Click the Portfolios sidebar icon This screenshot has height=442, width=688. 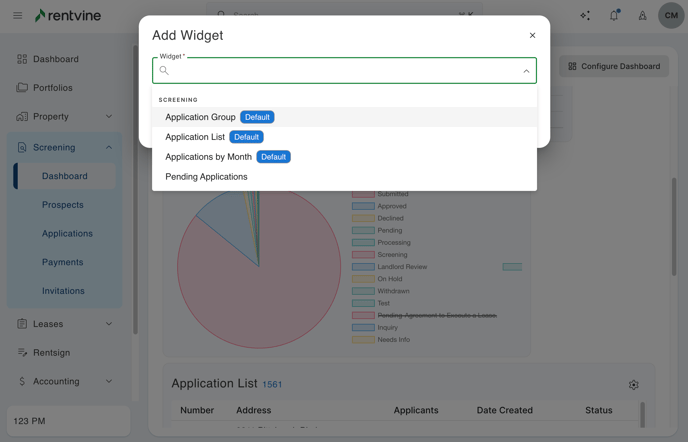[x=22, y=88]
